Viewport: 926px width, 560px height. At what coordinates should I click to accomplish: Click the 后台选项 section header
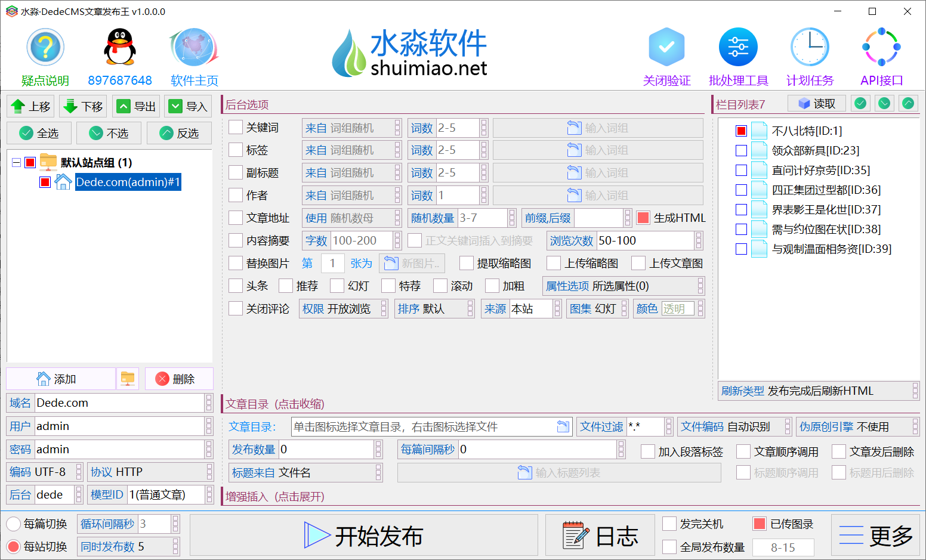(247, 104)
